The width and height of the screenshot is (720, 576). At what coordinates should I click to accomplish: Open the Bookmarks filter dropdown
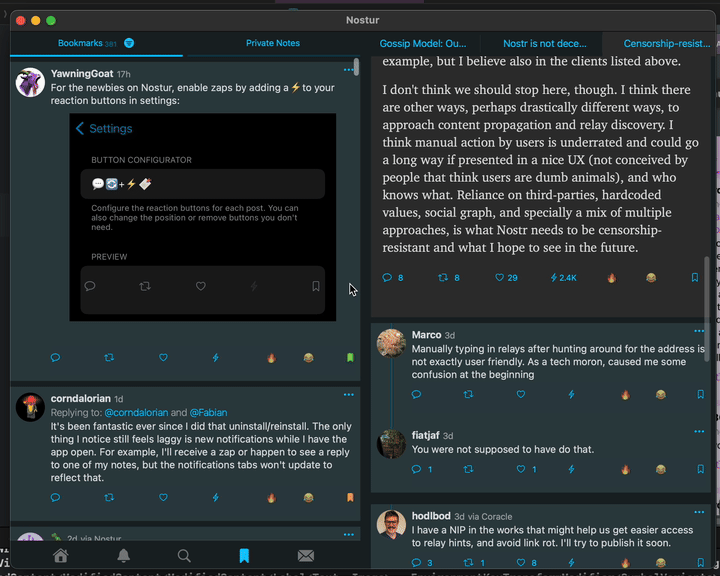(x=129, y=43)
